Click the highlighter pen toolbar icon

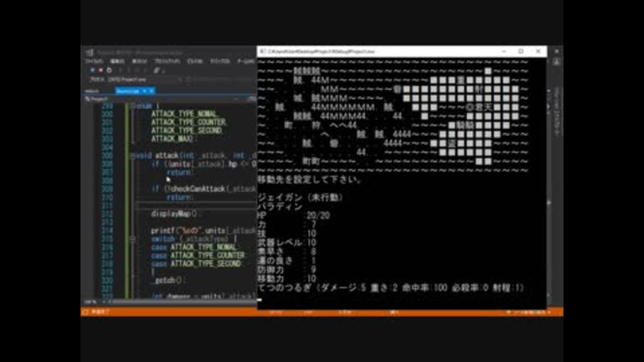[x=156, y=70]
